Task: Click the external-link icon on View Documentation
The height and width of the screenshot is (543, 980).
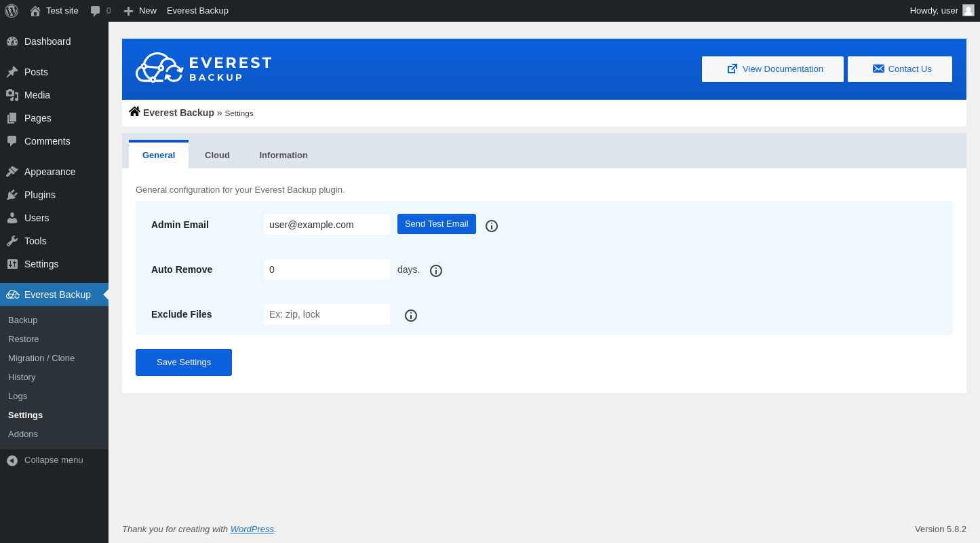Action: pyautogui.click(x=732, y=69)
